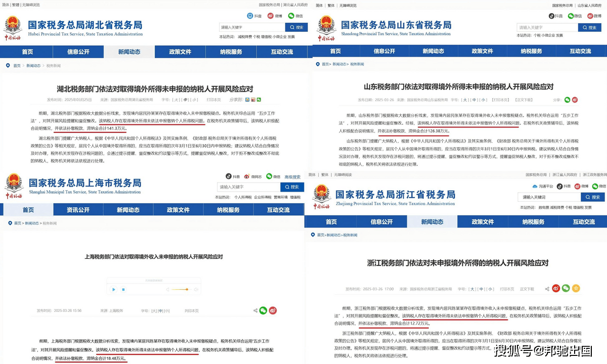
Task: Select the green WeChat share icon under the Shanghai article
Action: pyautogui.click(x=263, y=310)
